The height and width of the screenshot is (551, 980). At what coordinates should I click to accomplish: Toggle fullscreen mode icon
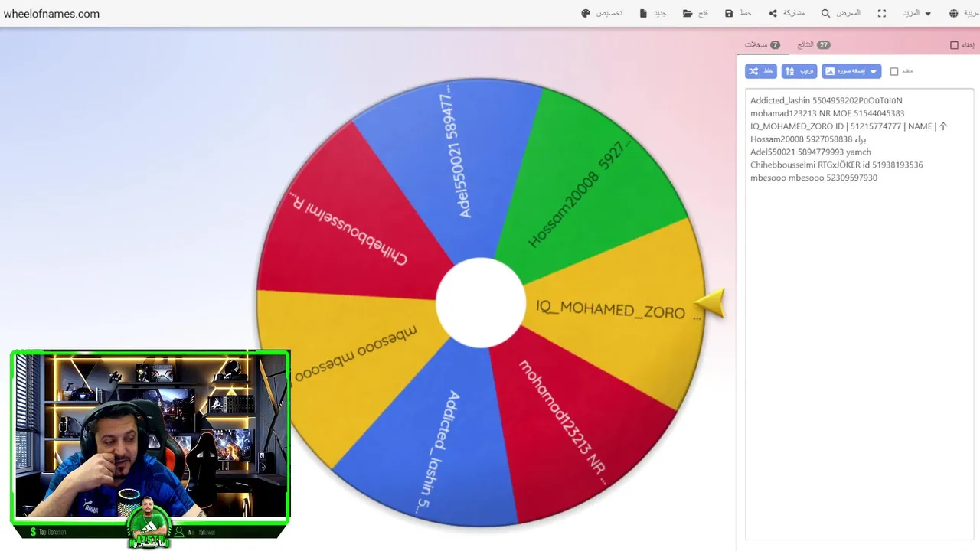pyautogui.click(x=882, y=14)
